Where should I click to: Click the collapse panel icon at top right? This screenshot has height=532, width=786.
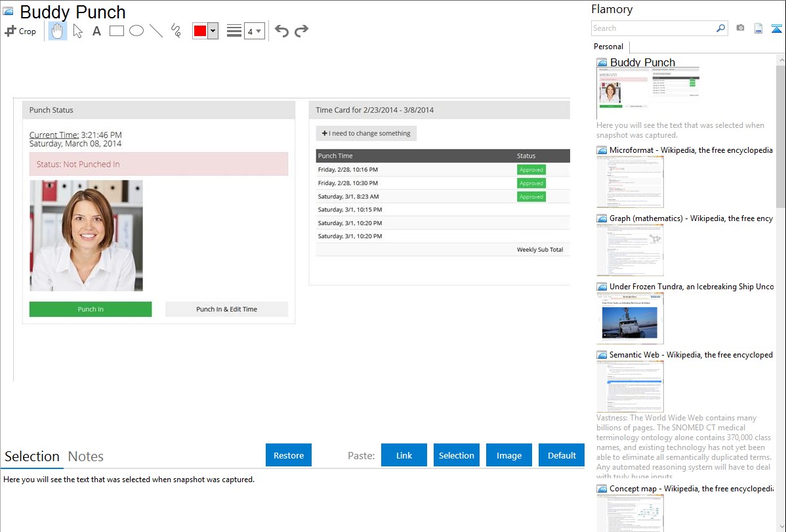776,28
